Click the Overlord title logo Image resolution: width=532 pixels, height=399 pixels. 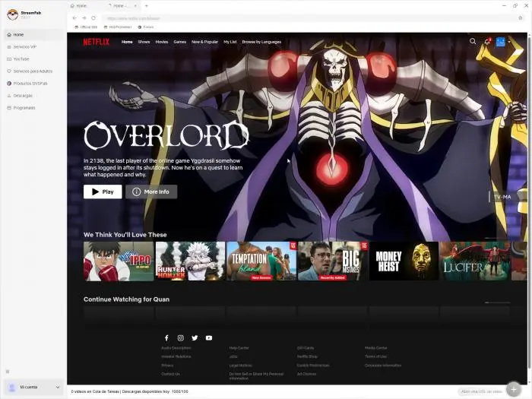(166, 135)
